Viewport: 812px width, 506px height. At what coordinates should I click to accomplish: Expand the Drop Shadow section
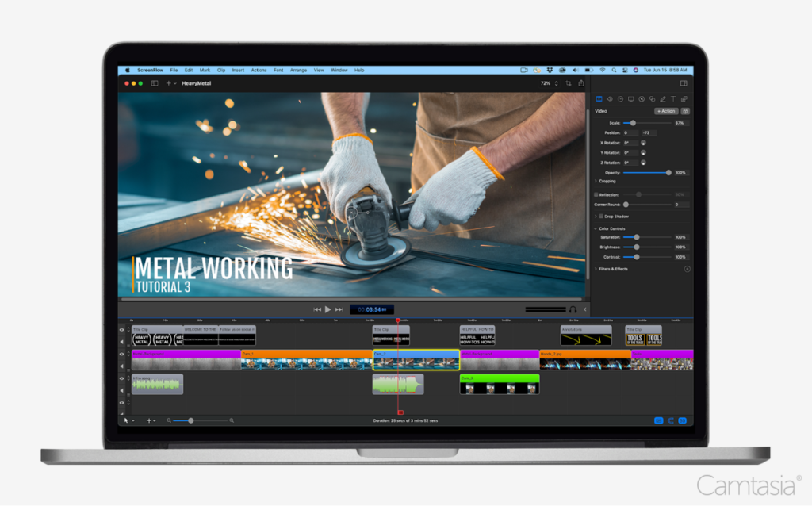596,217
